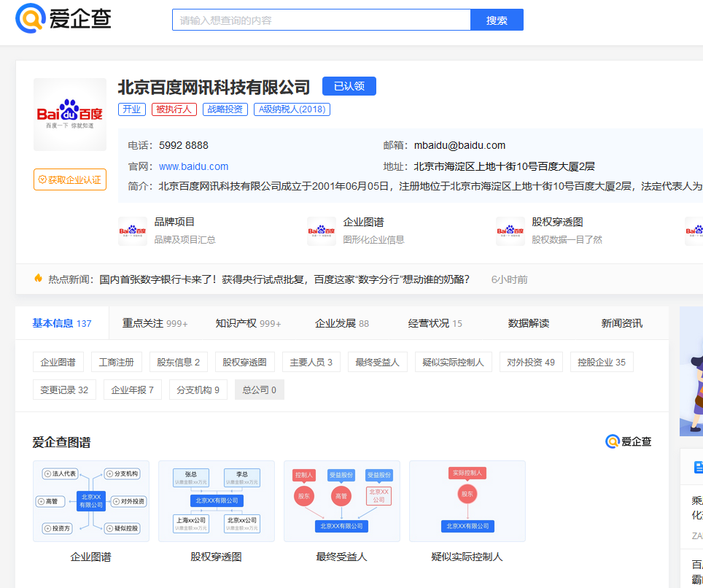703x588 pixels.
Task: Click the email mbaidu@baidu.com
Action: (459, 145)
